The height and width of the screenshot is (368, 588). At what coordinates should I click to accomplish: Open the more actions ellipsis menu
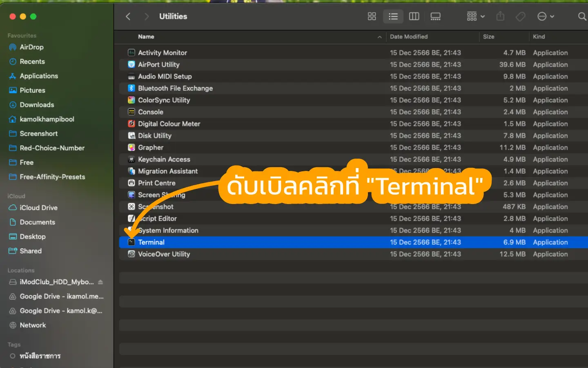coord(546,16)
